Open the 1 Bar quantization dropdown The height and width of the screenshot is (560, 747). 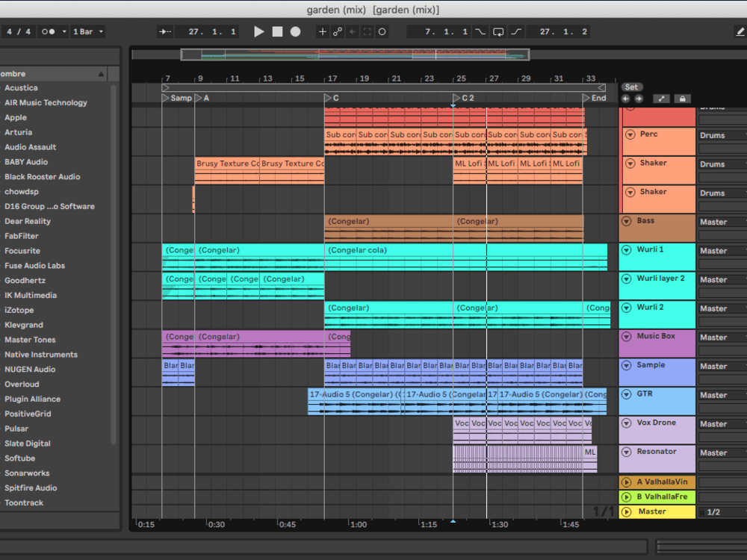click(x=87, y=31)
